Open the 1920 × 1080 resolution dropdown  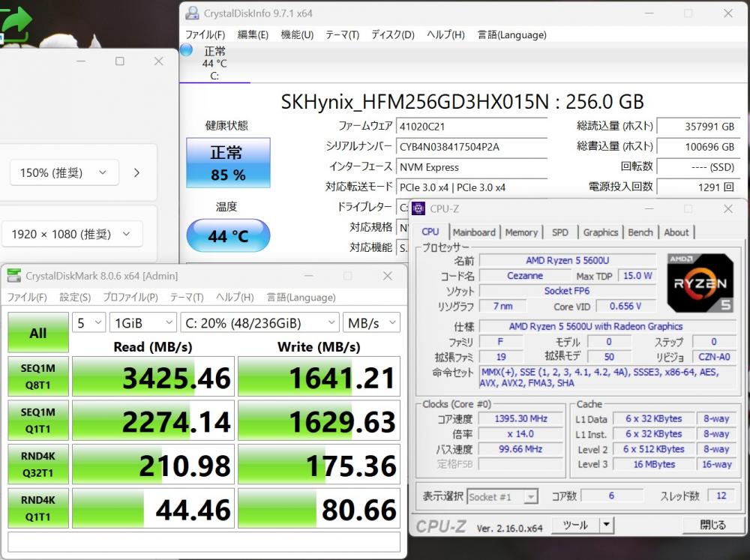[71, 234]
